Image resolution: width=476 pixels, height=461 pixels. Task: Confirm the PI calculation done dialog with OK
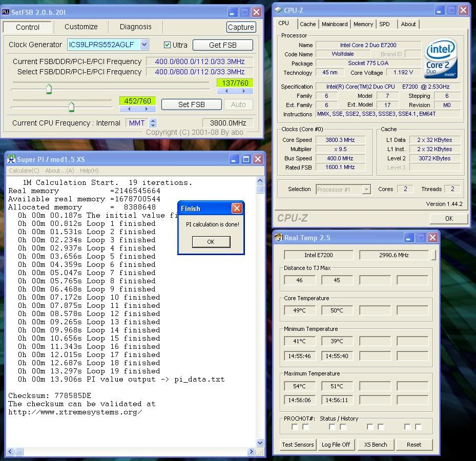point(211,242)
